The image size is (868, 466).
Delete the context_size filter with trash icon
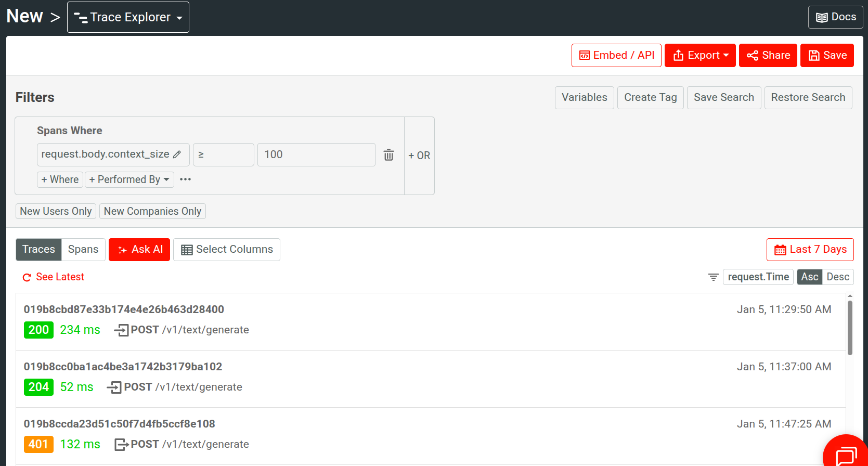coord(388,155)
